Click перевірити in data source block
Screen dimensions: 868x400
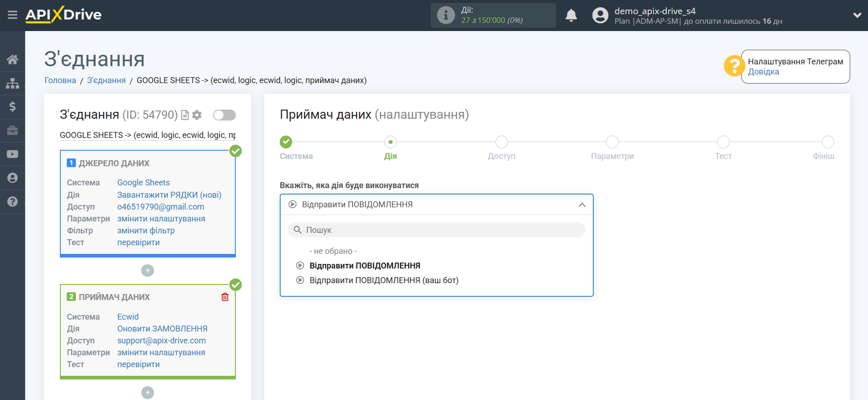click(138, 242)
